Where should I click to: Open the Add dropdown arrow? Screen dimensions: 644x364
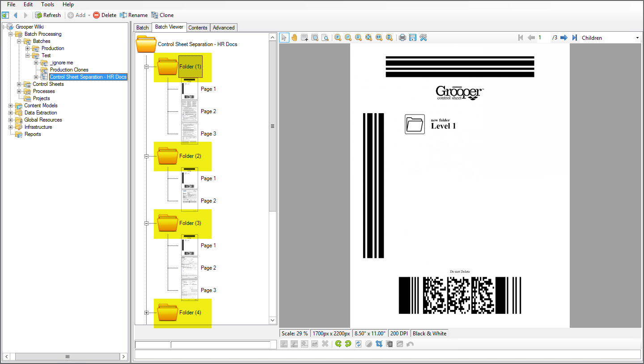[x=89, y=15]
